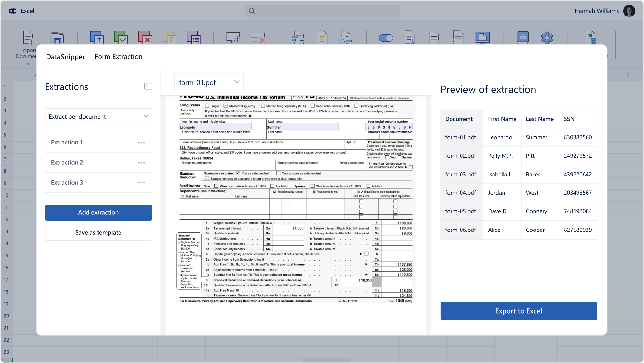Select the green Validation Snip tool
Viewport: 644px width, 363px height.
(x=120, y=37)
